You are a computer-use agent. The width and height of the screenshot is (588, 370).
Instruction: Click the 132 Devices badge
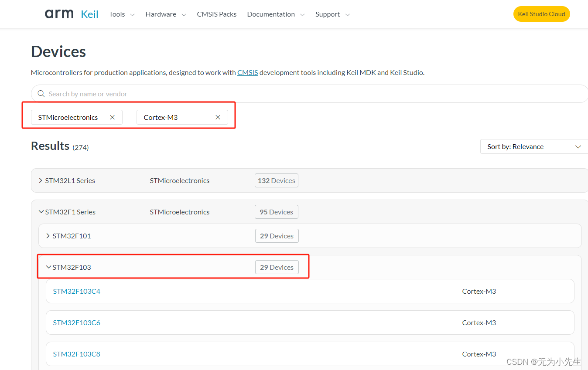[277, 180]
